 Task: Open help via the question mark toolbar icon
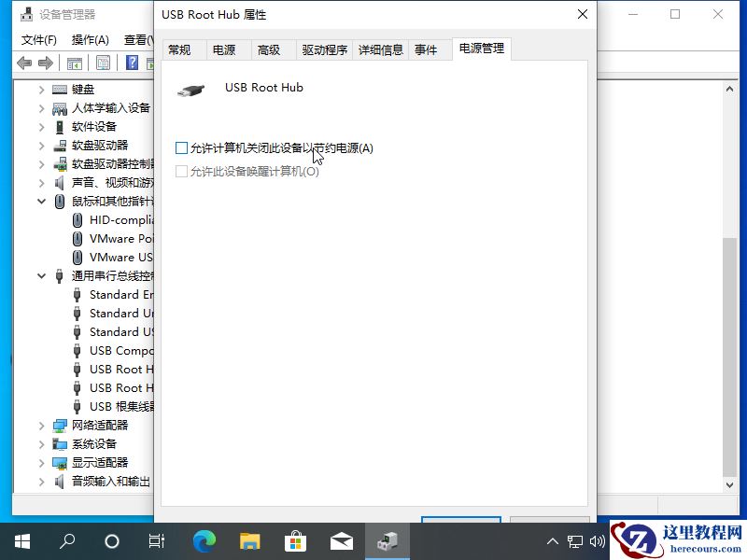coord(132,63)
